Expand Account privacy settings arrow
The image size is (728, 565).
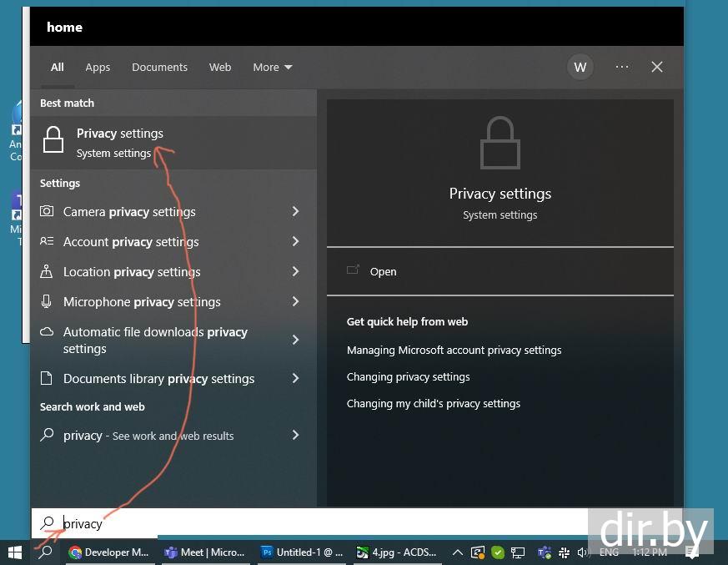(295, 242)
